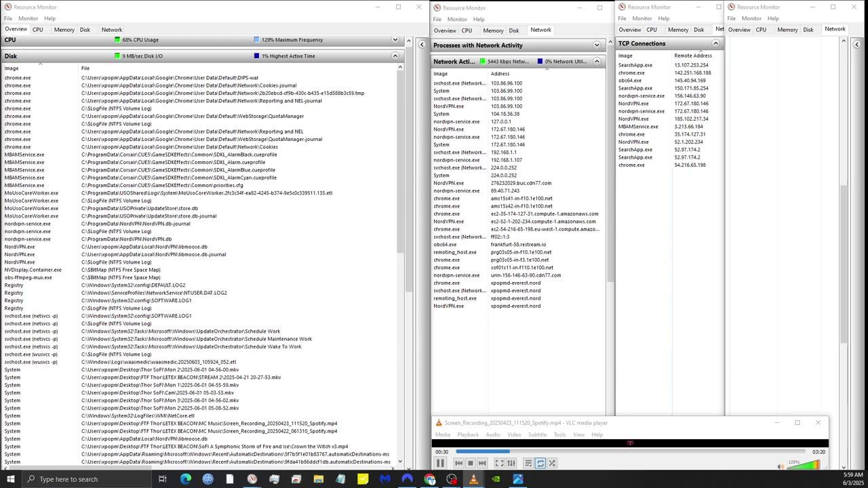Viewport: 868px width, 488px height.
Task: Click green Network I/O indicator square
Action: pyautogui.click(x=483, y=62)
